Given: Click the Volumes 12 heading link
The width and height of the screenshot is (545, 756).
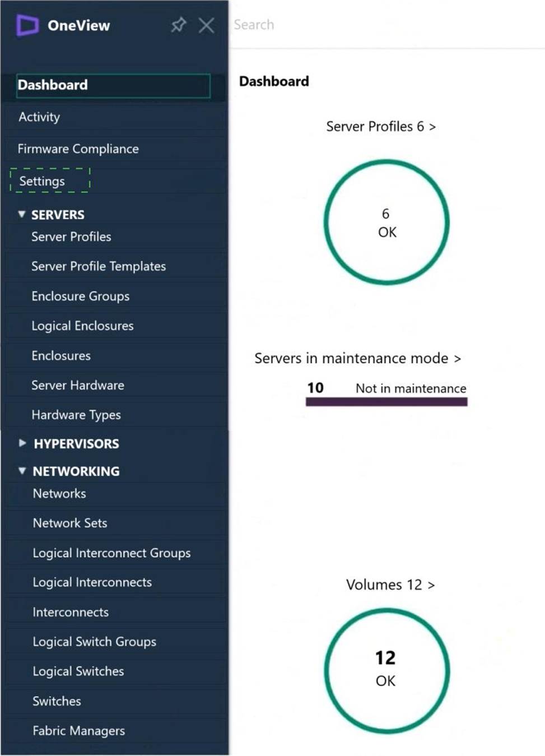Looking at the screenshot, I should click(390, 585).
